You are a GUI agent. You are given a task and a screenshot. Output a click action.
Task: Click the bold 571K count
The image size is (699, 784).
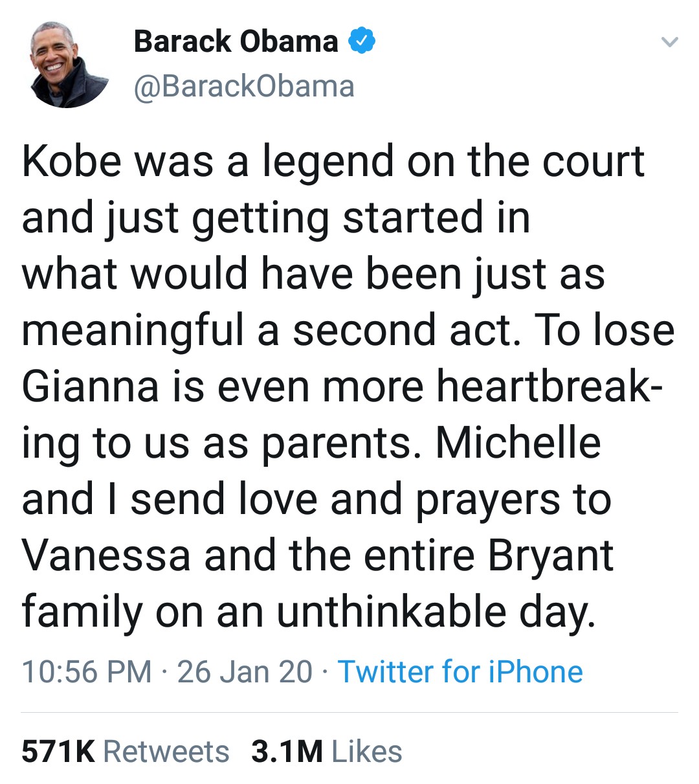click(58, 752)
